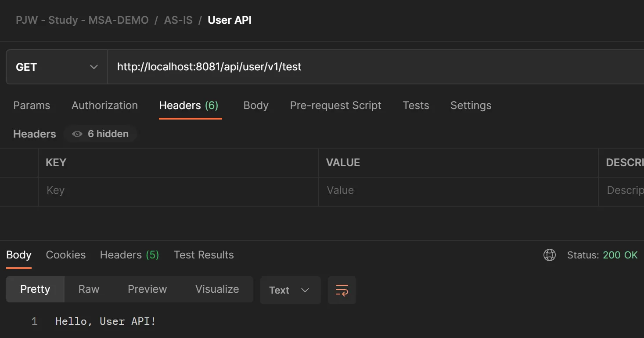Viewport: 644px width, 338px height.
Task: Go to the Tests tab
Action: click(416, 105)
